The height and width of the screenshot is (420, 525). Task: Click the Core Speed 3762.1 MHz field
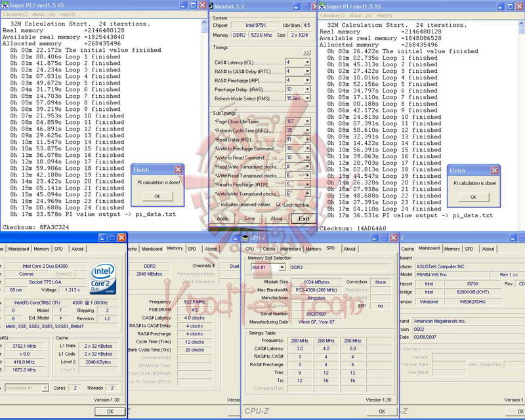point(24,346)
